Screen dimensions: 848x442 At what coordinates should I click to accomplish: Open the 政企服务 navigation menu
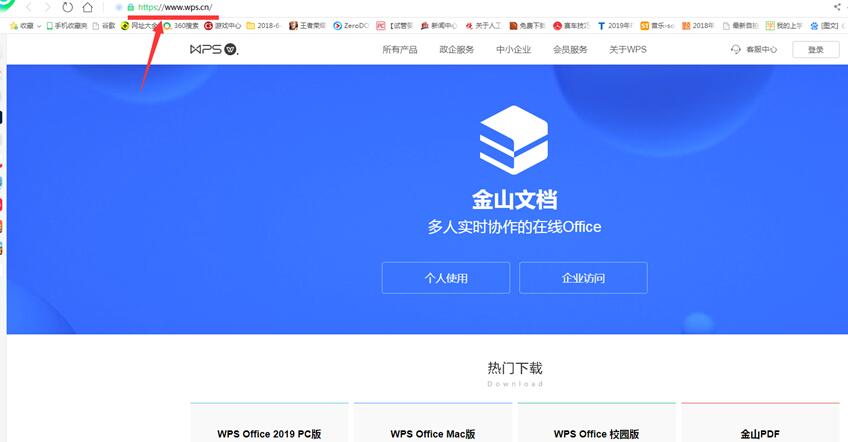click(456, 49)
